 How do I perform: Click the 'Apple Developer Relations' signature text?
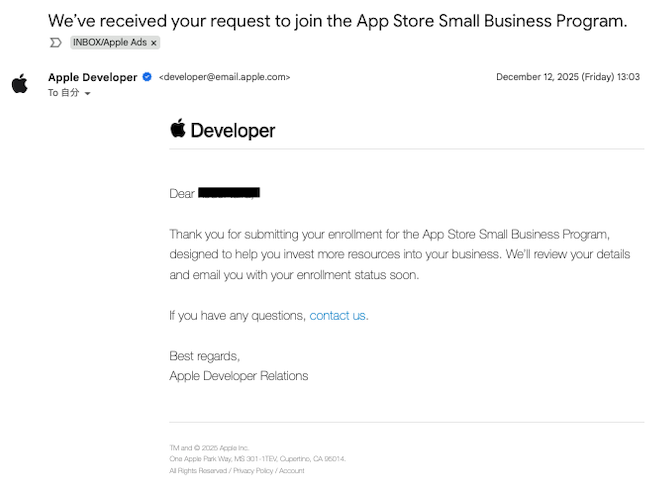(x=239, y=376)
